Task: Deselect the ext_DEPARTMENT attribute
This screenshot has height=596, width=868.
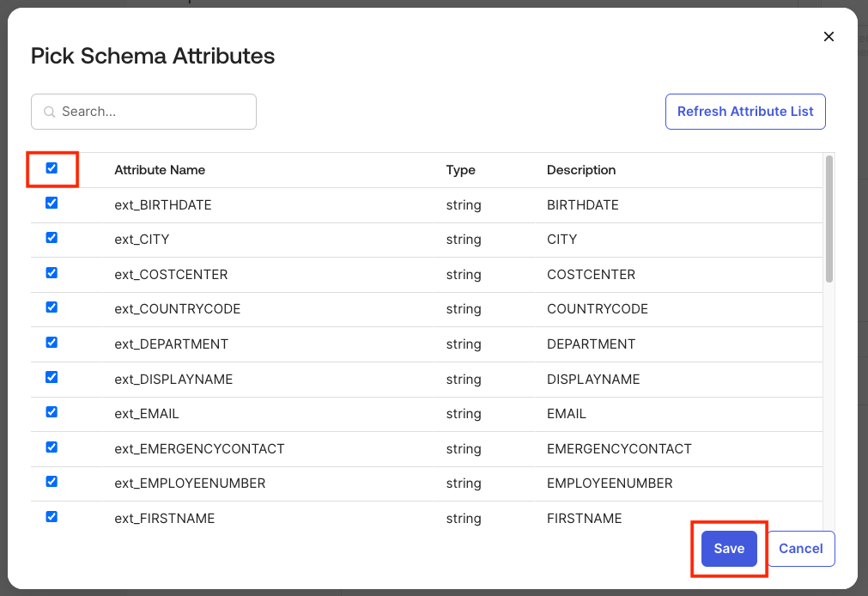Action: (52, 343)
